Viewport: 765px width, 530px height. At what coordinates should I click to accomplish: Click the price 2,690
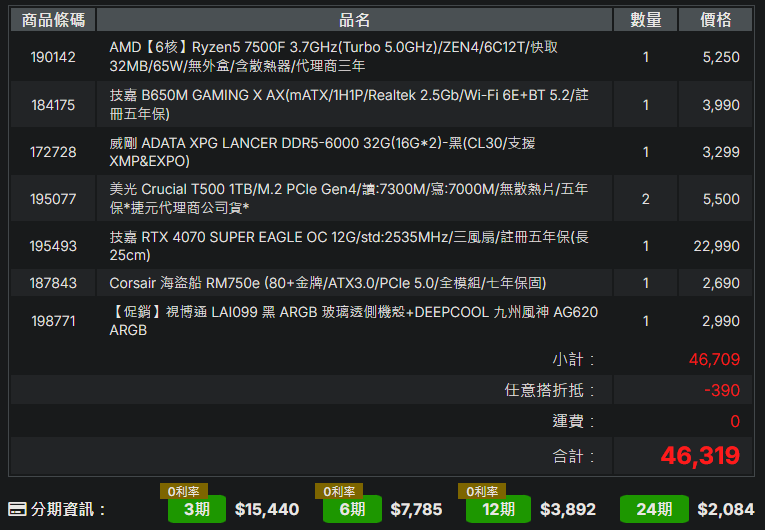click(x=721, y=283)
